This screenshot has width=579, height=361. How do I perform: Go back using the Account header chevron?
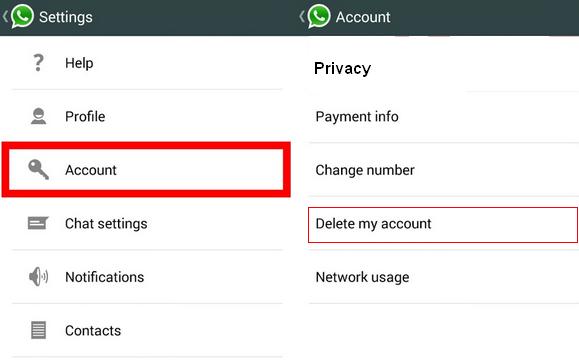click(302, 16)
